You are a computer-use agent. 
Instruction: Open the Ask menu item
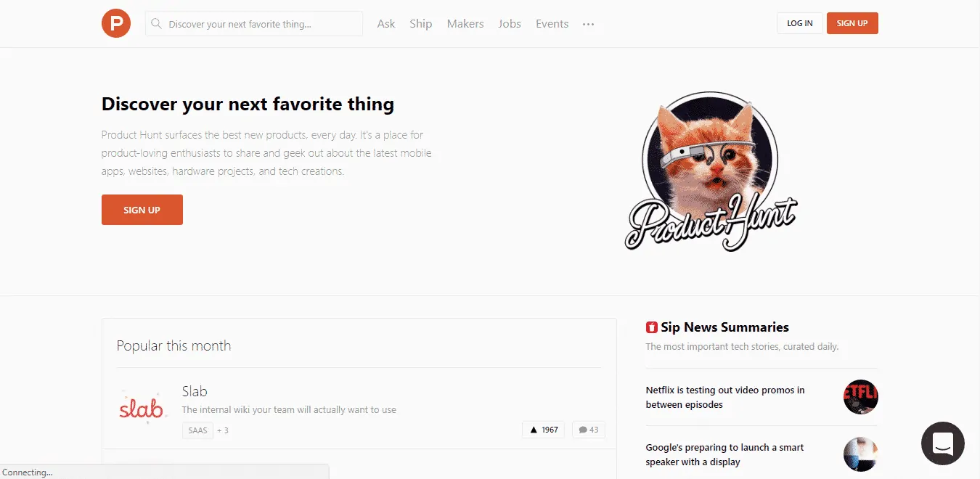(386, 24)
